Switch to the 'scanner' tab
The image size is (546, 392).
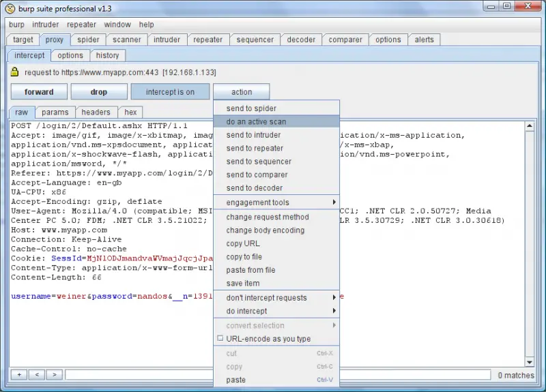[127, 40]
